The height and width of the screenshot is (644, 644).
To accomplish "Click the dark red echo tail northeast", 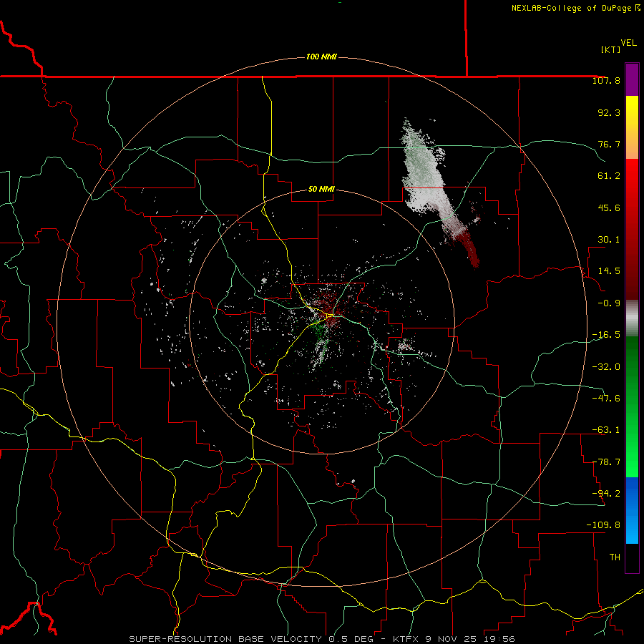I will pyautogui.click(x=470, y=248).
